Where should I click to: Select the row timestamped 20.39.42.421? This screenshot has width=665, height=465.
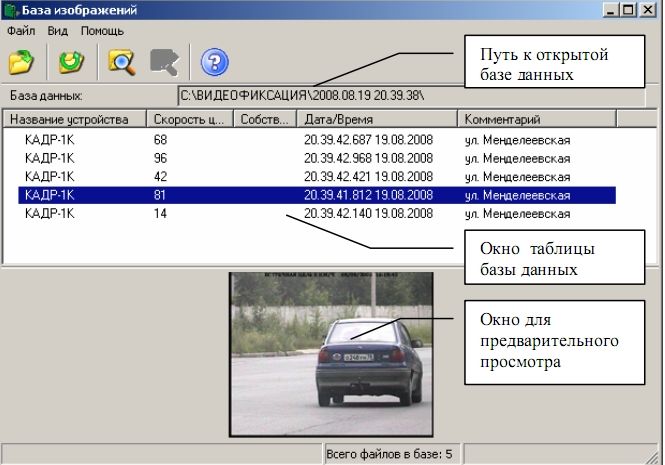[x=368, y=177]
